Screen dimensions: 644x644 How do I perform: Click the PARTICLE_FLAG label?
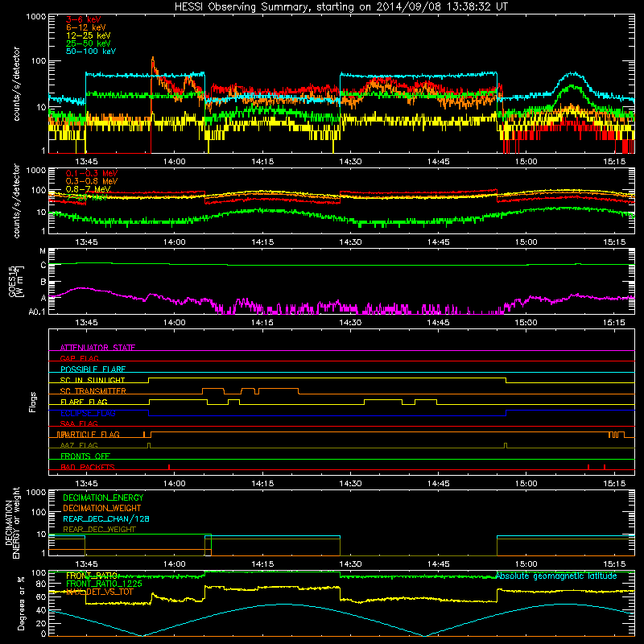click(x=90, y=435)
